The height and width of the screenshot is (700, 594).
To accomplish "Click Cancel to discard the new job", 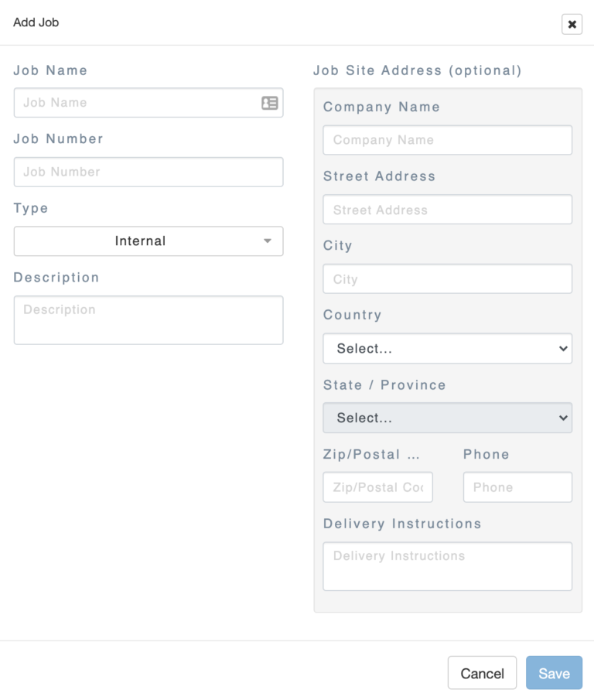I will (x=482, y=672).
